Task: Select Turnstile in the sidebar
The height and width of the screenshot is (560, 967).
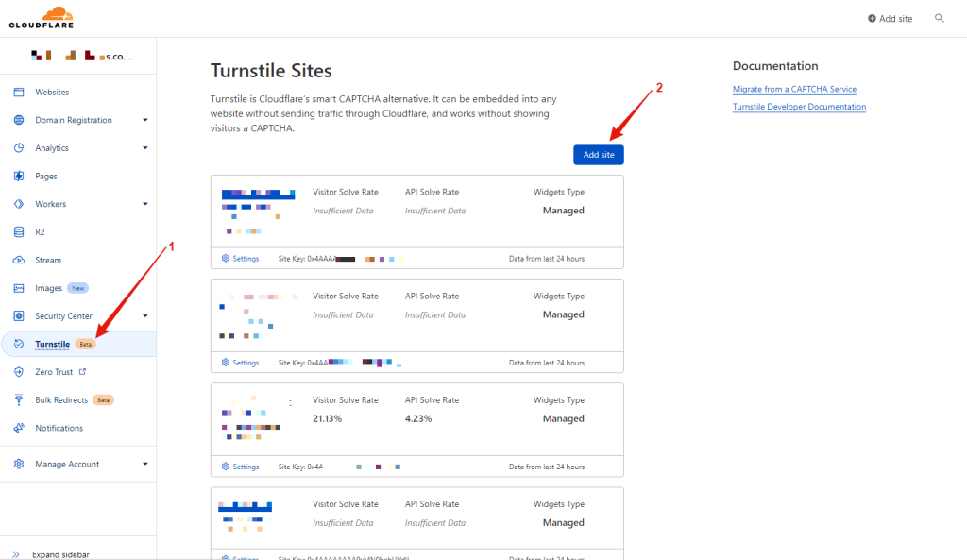Action: click(x=52, y=345)
